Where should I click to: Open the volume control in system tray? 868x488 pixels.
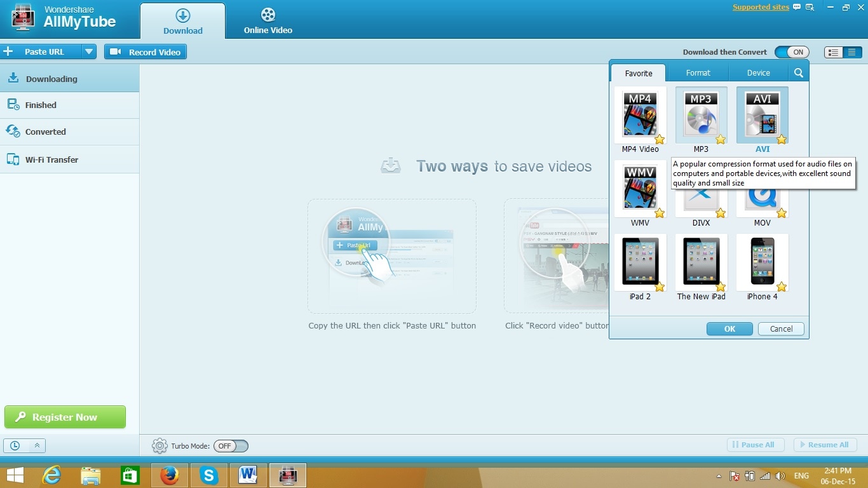(780, 476)
